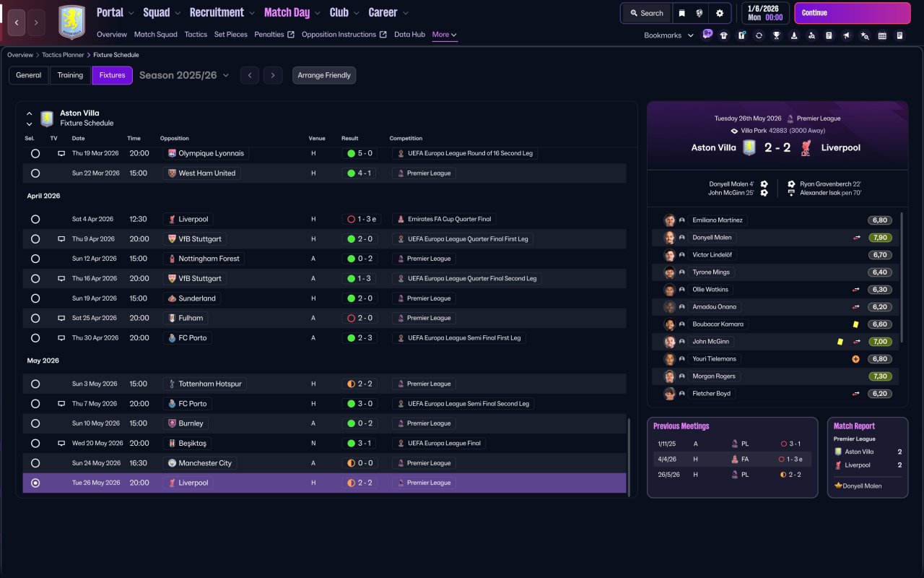This screenshot has width=924, height=578.
Task: Open the messages icon showing 9+
Action: 707,34
